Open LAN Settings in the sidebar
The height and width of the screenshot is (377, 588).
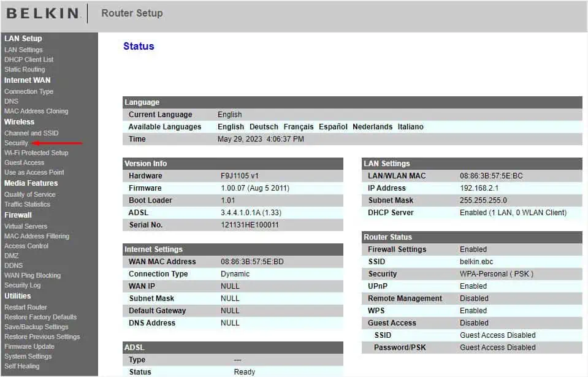(x=23, y=50)
